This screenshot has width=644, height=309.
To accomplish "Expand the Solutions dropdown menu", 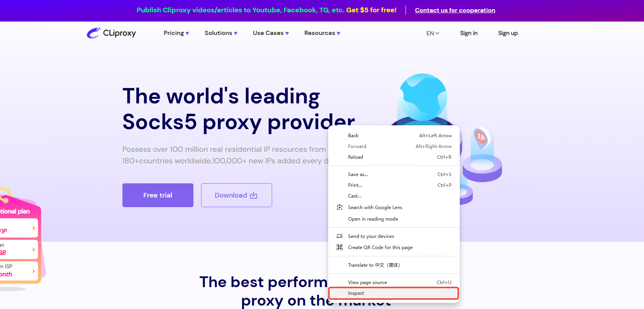I will (x=221, y=33).
